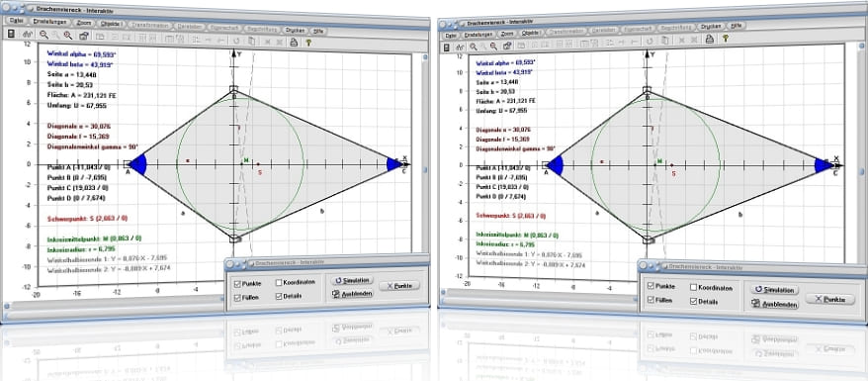Click the third magnifier icon in the right toolbar
The image size is (868, 381).
click(x=494, y=46)
